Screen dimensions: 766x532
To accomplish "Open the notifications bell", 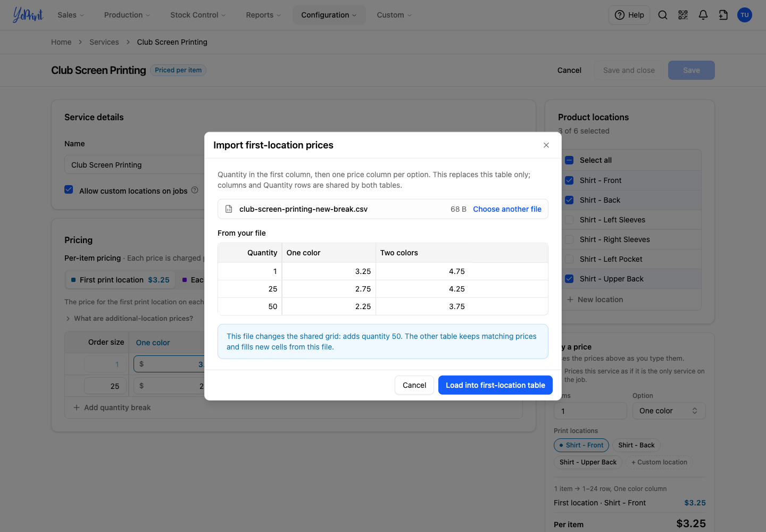I will (703, 15).
